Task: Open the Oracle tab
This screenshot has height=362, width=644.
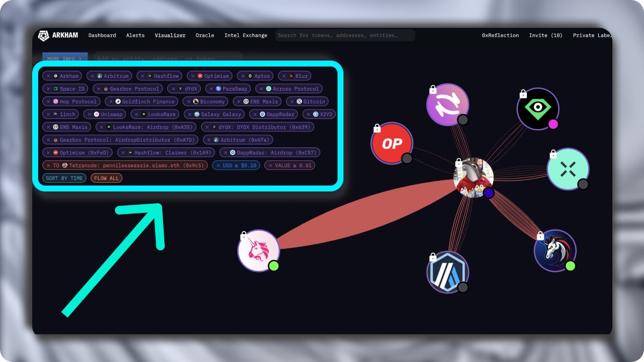Action: click(205, 35)
